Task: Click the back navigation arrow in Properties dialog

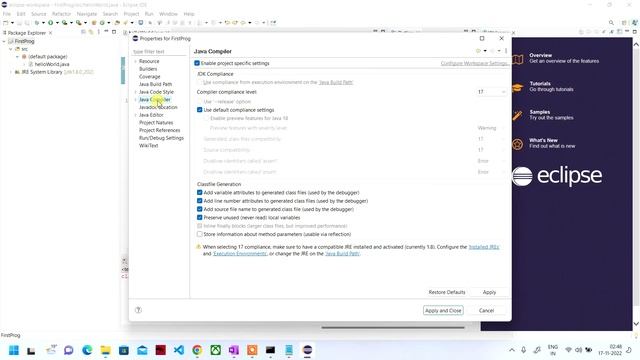Action: pyautogui.click(x=478, y=51)
